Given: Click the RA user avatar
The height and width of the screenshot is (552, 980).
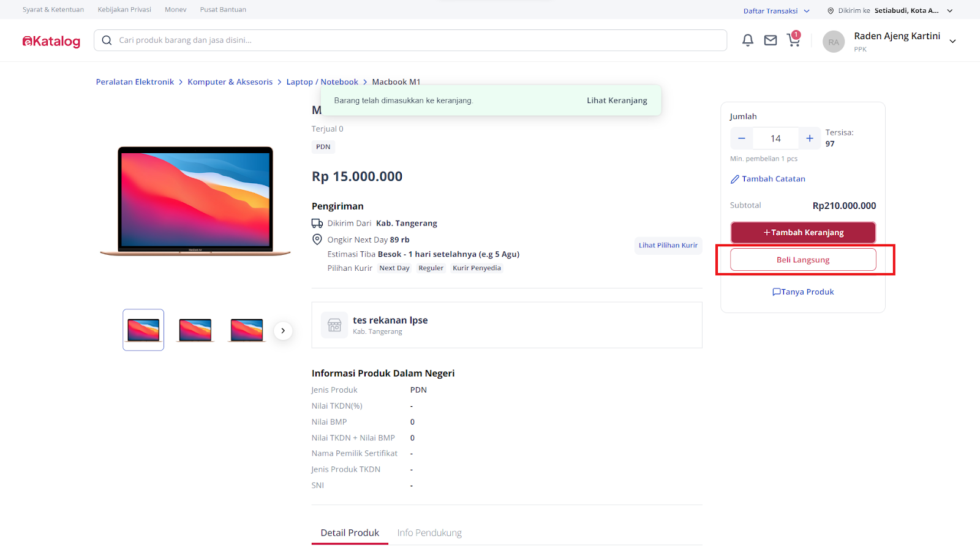Looking at the screenshot, I should [x=833, y=42].
